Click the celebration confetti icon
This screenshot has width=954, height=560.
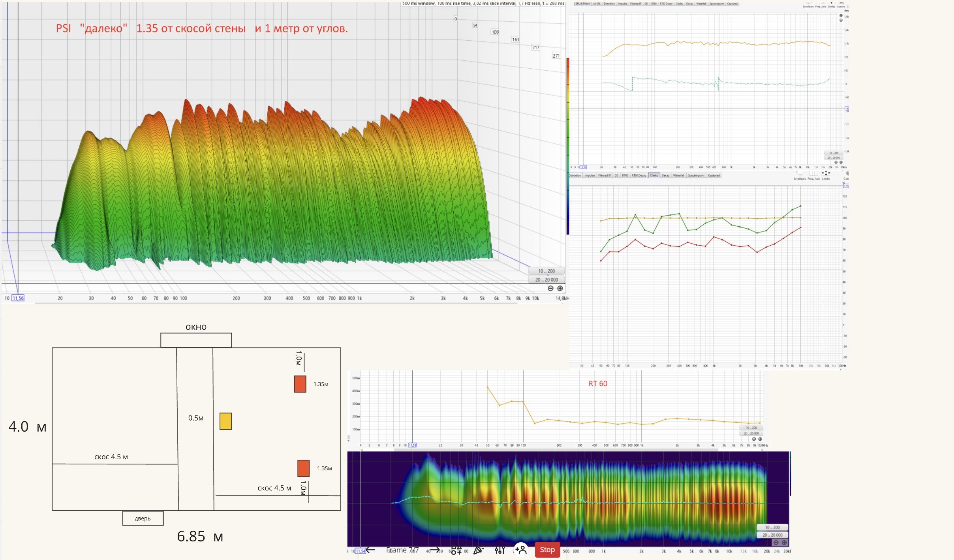pyautogui.click(x=479, y=550)
